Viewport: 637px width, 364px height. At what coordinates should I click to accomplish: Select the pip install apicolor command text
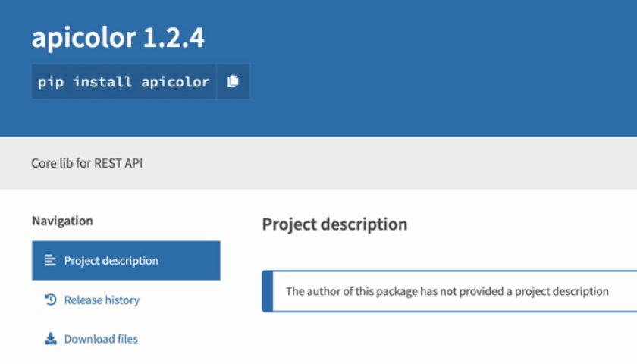pos(124,82)
